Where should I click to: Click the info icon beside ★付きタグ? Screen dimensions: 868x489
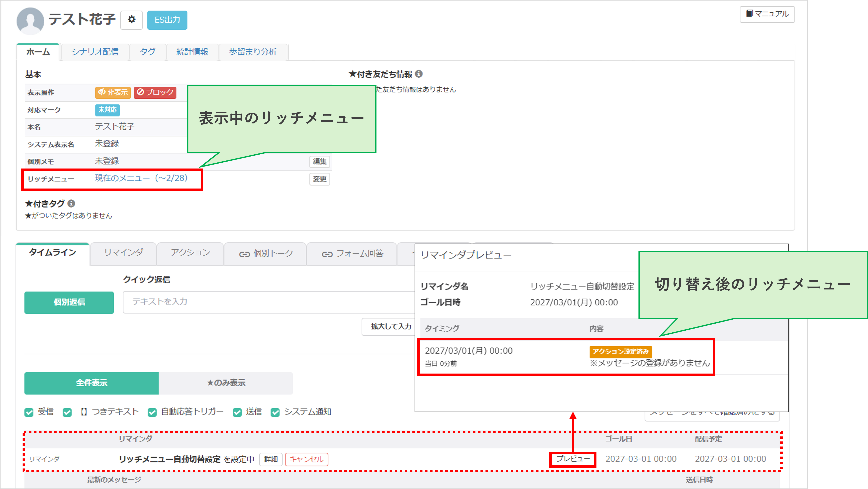(71, 204)
